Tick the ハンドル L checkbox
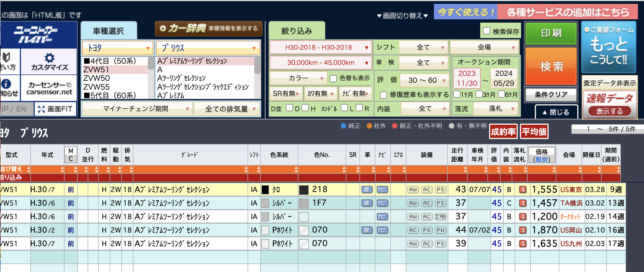 344,108
